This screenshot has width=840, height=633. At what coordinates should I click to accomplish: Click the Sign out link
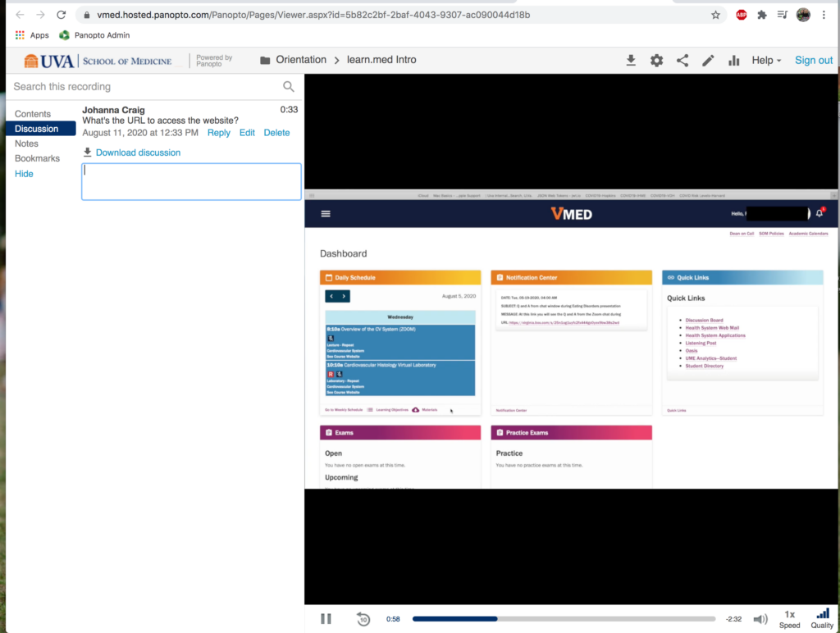pos(813,61)
